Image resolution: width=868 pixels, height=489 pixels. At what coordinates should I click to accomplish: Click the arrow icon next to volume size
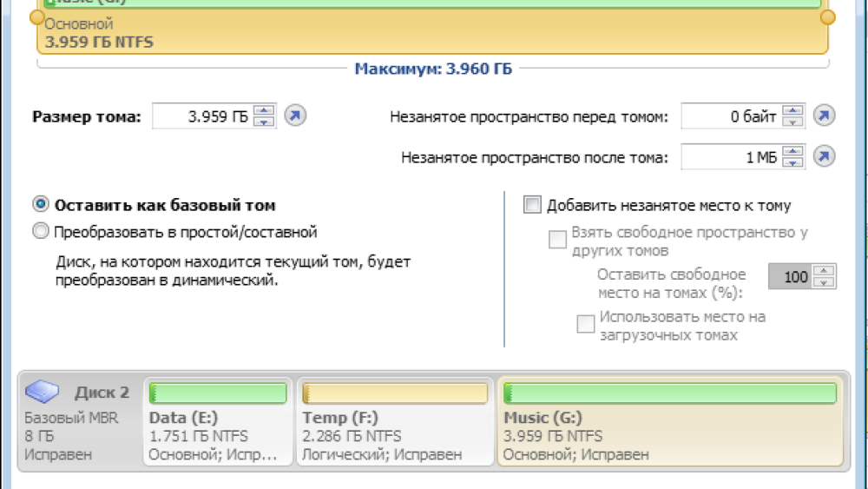click(295, 116)
